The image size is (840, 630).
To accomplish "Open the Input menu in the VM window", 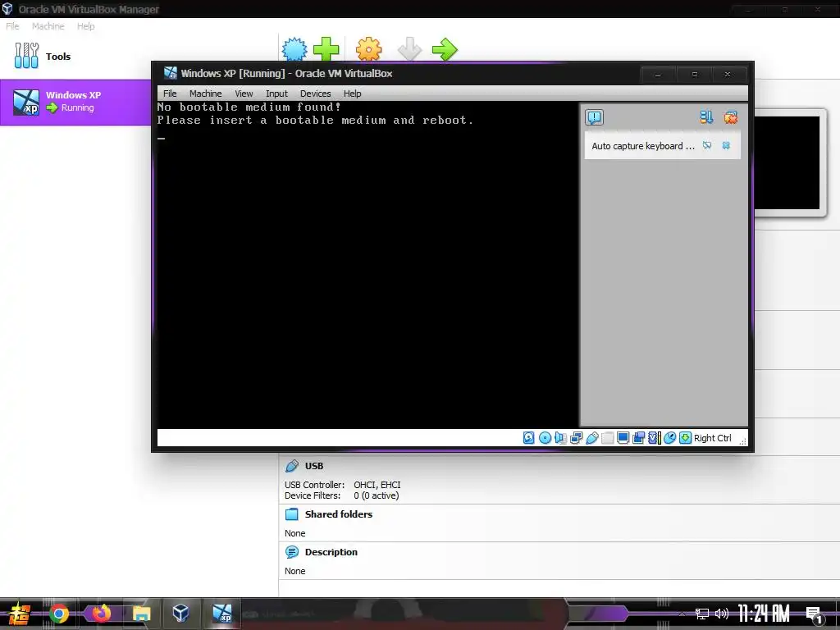I will point(276,94).
